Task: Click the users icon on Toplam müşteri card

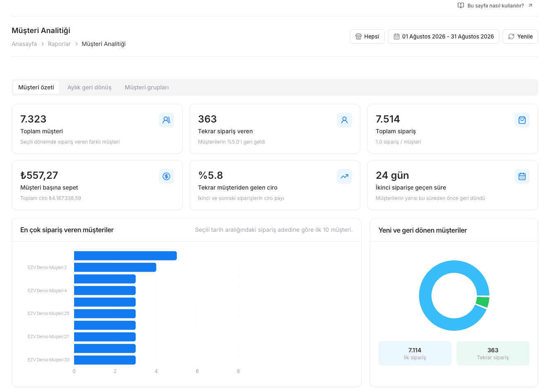Action: (166, 120)
